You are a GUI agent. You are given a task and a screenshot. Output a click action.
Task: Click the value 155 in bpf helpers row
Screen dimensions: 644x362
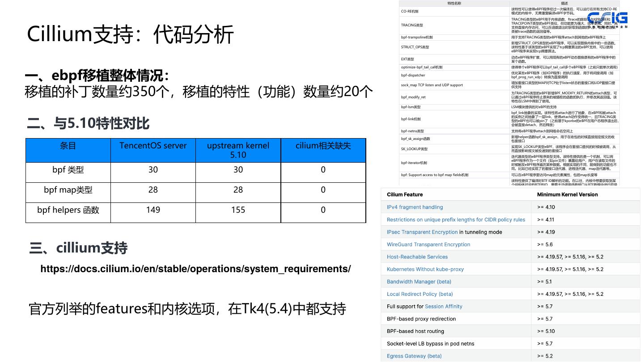coord(238,210)
